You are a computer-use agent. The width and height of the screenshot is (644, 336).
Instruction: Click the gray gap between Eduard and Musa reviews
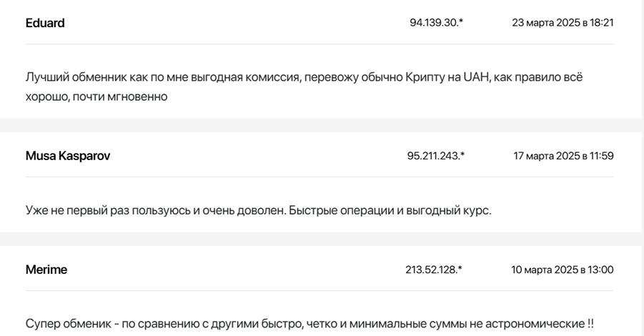tap(319, 125)
